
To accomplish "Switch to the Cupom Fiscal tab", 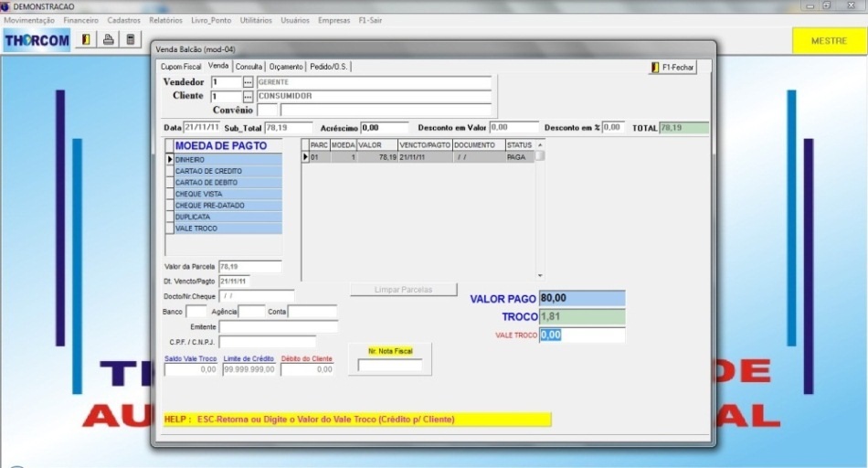I will (x=180, y=67).
